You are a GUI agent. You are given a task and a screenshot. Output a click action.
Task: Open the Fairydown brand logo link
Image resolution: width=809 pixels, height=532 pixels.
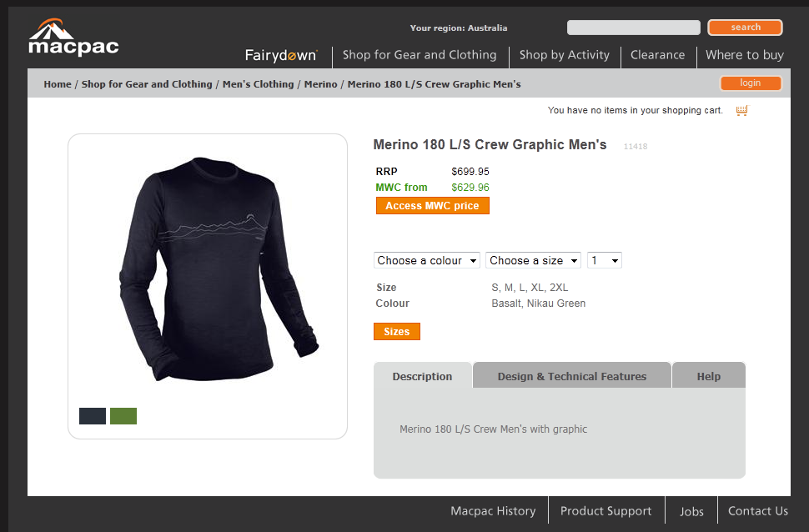281,55
